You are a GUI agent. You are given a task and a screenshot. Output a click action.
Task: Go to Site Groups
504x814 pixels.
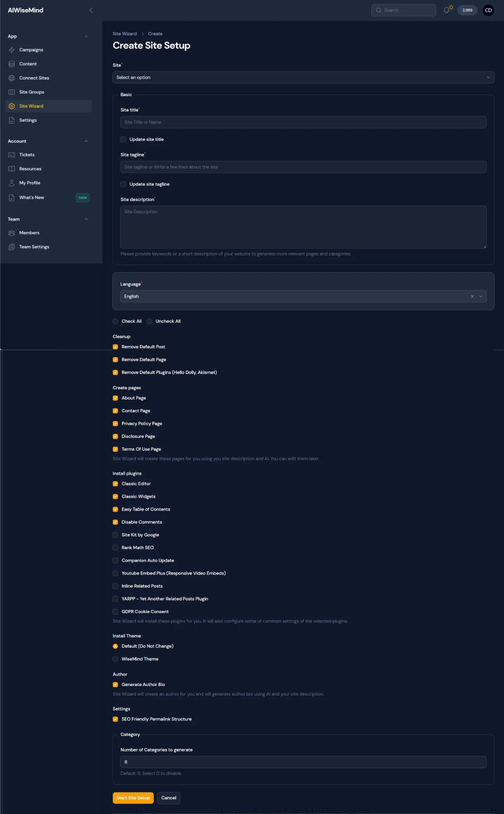click(x=49, y=92)
